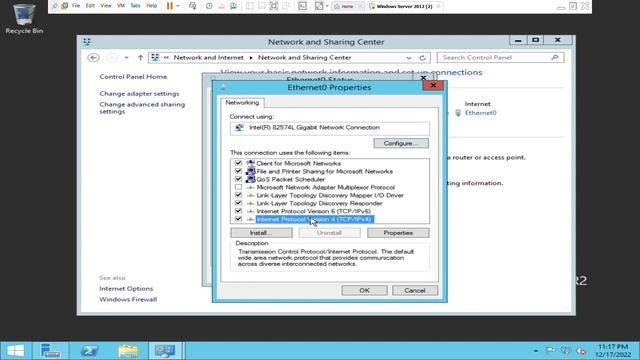The width and height of the screenshot is (640, 360).
Task: Open Control Panel Home link
Action: [133, 77]
